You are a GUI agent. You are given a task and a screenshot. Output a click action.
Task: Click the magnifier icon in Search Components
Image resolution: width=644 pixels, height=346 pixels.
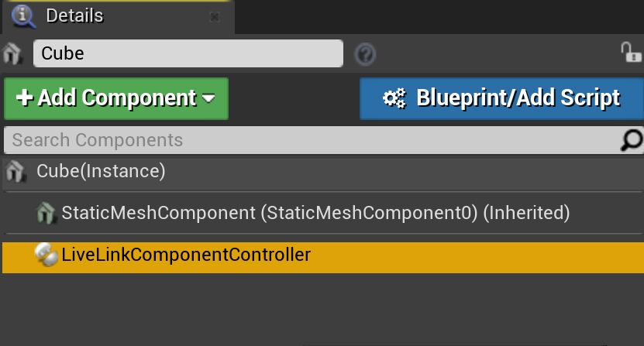tap(632, 140)
